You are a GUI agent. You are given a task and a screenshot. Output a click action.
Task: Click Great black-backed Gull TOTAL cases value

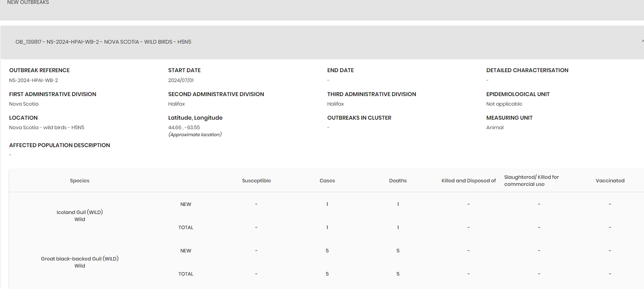327,274
